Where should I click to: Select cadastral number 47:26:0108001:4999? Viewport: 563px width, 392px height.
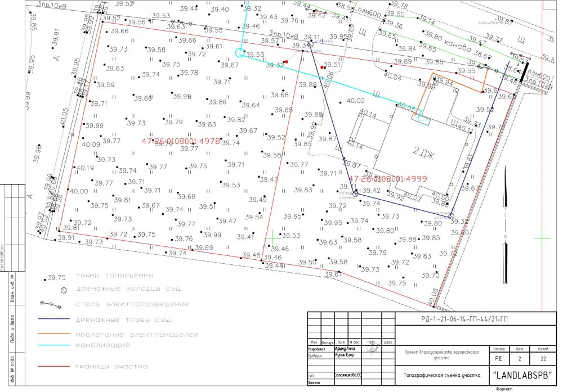tap(388, 179)
